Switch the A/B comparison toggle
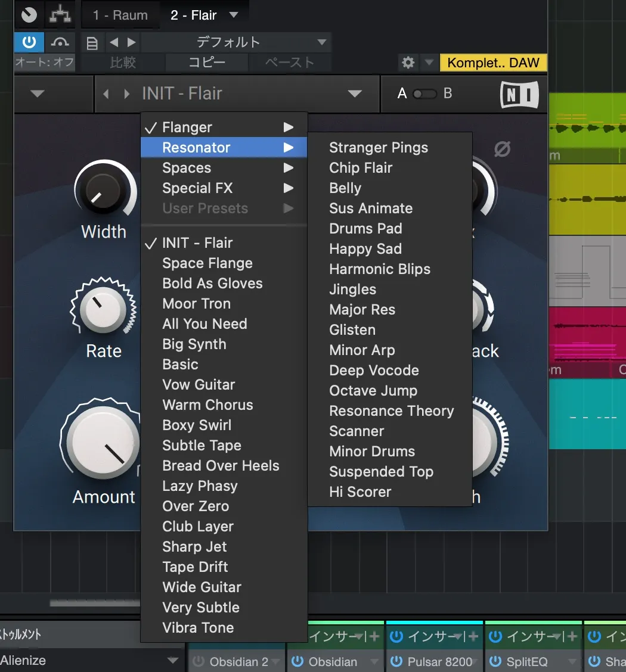The width and height of the screenshot is (626, 672). 424,94
